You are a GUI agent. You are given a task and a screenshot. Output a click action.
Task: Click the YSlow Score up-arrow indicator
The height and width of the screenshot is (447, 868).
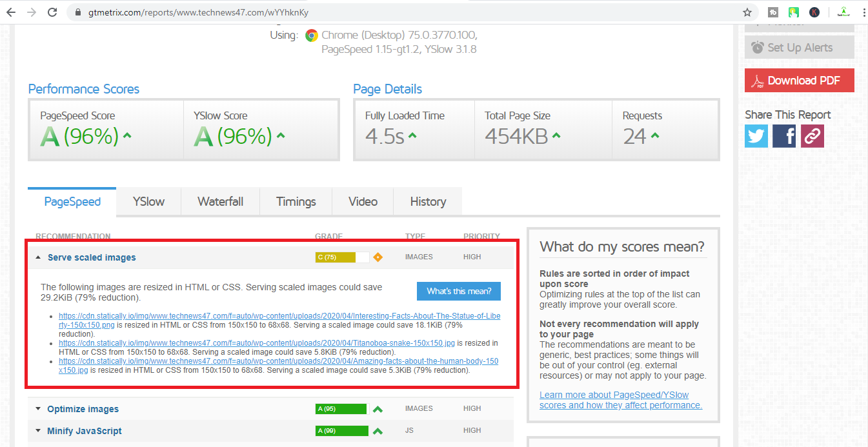point(281,136)
